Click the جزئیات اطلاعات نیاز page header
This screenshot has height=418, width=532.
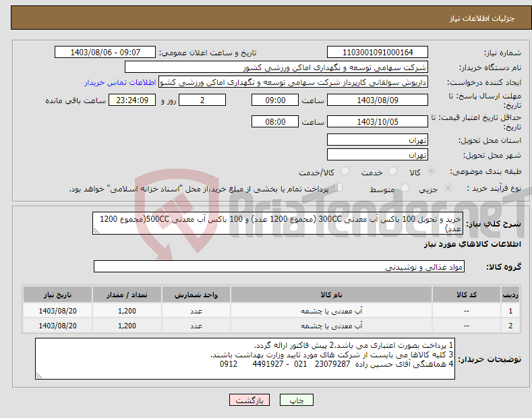(x=482, y=18)
